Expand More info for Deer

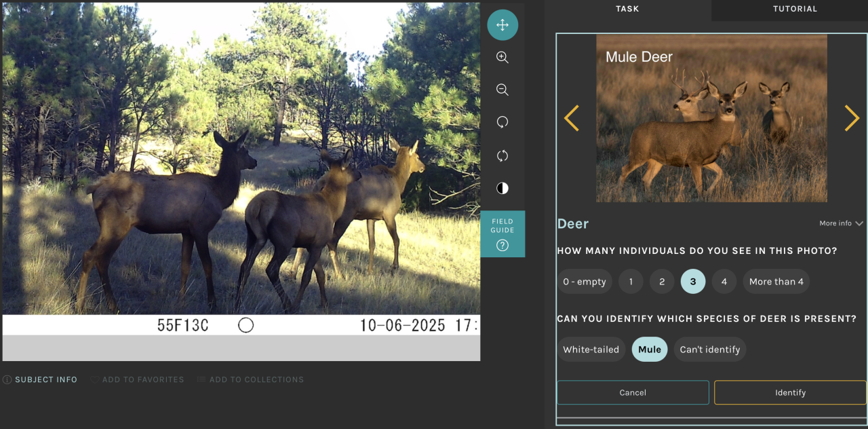pos(841,223)
